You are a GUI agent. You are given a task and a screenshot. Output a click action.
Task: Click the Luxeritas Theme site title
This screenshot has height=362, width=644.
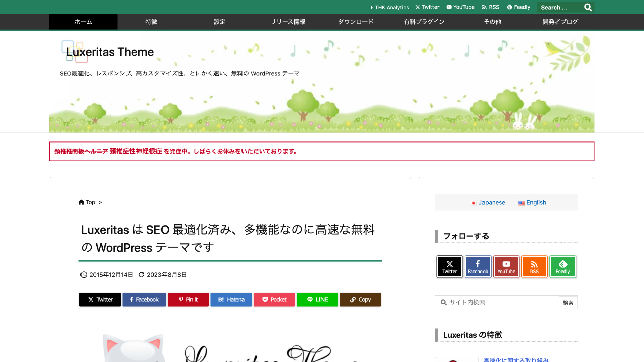point(110,52)
